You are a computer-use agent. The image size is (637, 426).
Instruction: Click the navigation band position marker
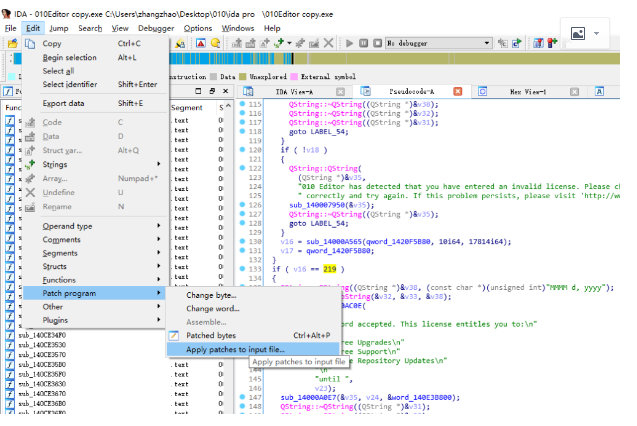[x=292, y=59]
